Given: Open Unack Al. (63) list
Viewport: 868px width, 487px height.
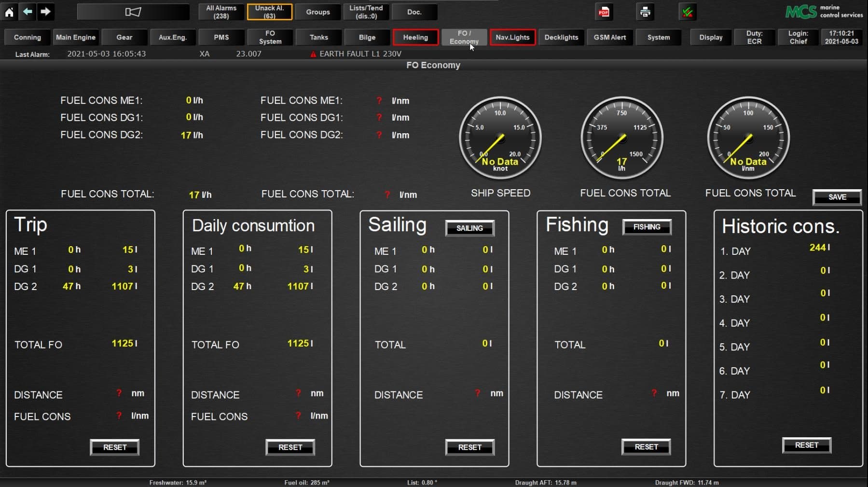Looking at the screenshot, I should click(269, 12).
